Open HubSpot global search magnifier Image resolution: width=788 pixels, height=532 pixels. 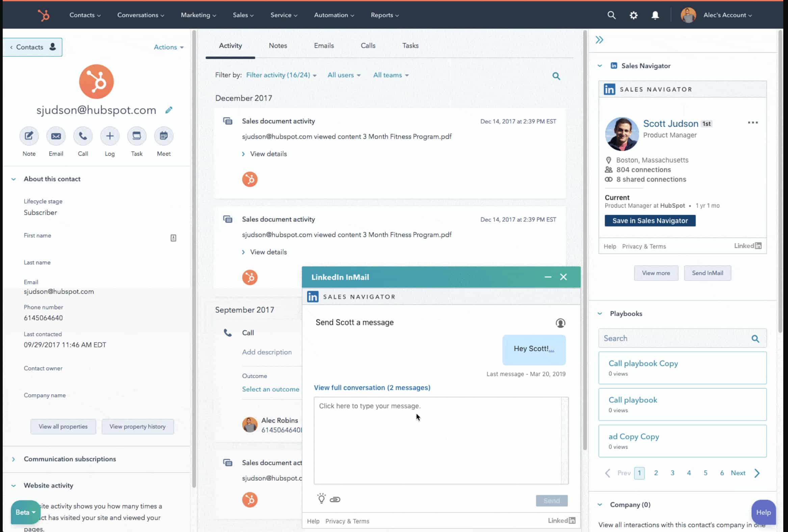[x=611, y=15]
